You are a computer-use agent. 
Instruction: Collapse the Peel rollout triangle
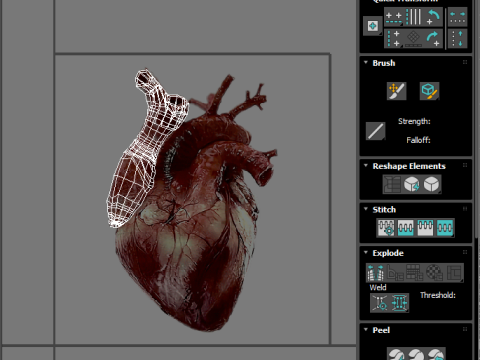366,330
